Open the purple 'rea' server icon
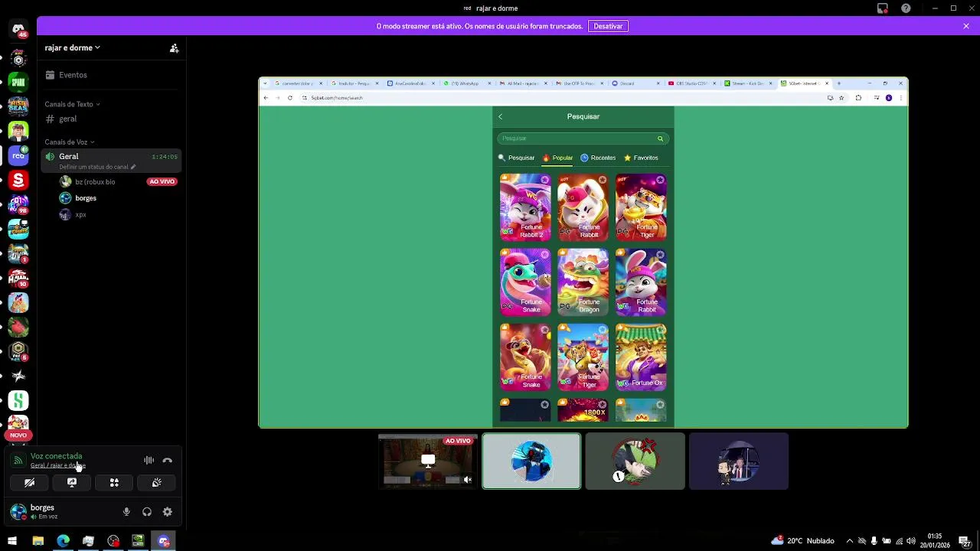980x551 pixels. 18,155
